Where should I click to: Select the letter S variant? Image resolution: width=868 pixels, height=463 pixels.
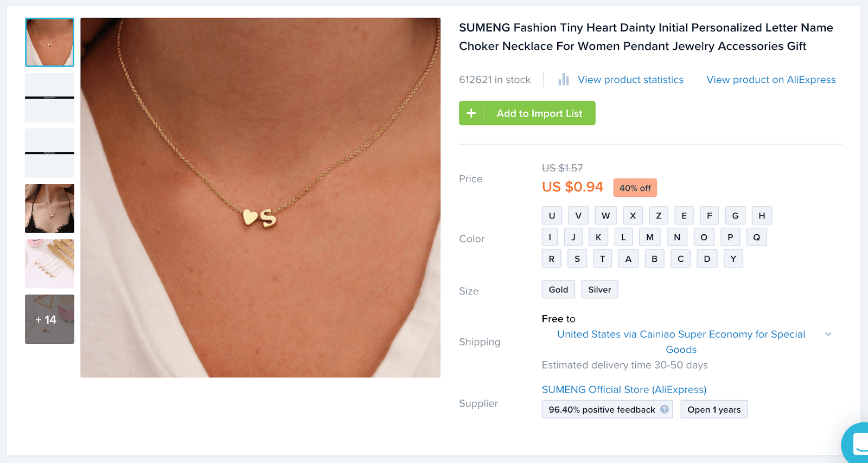(577, 259)
